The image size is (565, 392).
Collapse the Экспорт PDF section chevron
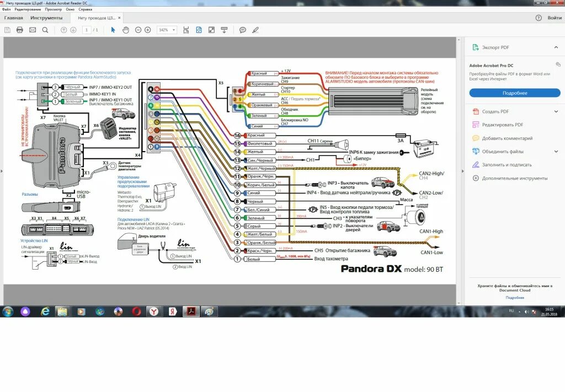(x=556, y=47)
